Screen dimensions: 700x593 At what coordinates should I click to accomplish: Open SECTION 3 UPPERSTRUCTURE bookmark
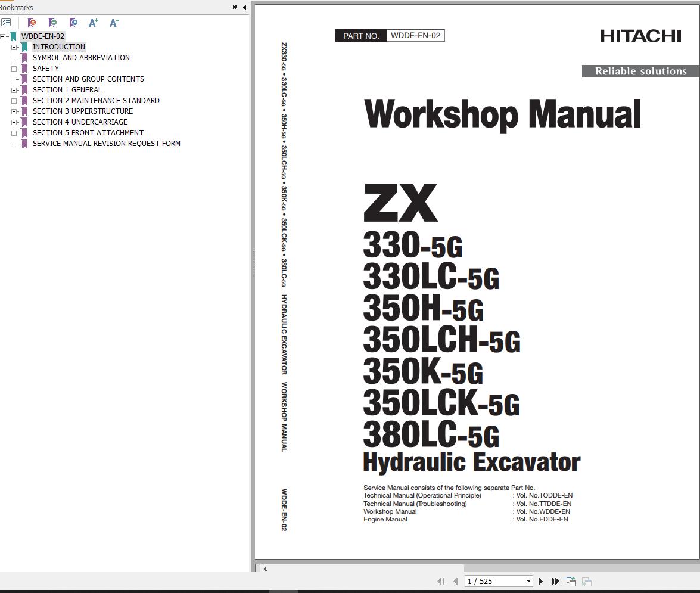(x=83, y=111)
